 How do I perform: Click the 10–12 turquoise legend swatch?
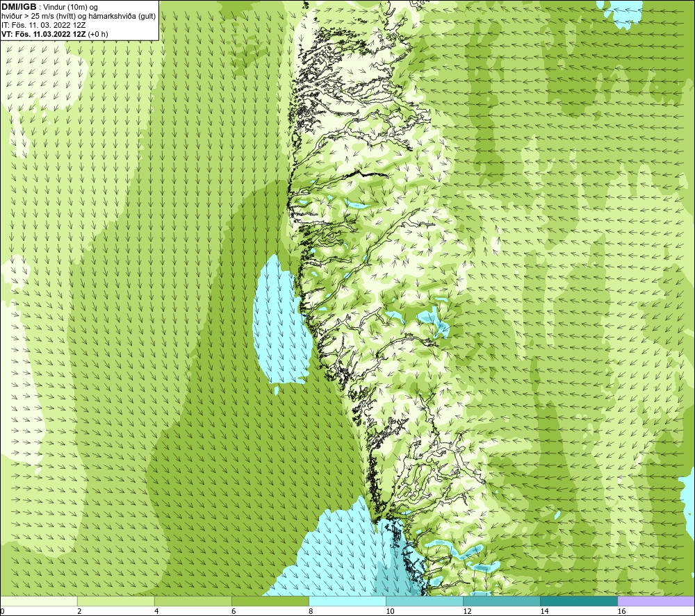(x=425, y=601)
